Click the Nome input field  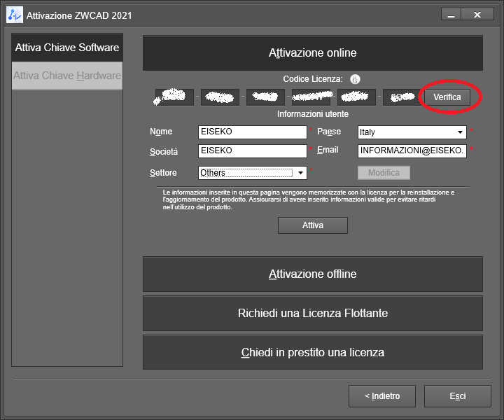click(x=253, y=132)
